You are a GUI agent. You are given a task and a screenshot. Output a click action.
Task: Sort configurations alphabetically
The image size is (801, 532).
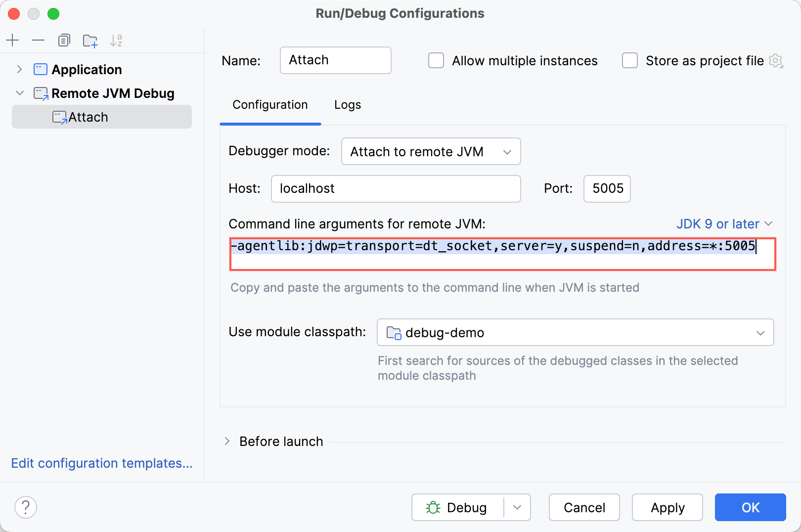(116, 40)
